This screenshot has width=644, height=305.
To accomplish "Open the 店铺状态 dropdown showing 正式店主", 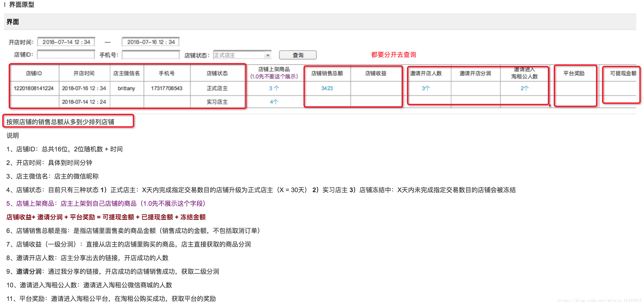I will (x=242, y=55).
